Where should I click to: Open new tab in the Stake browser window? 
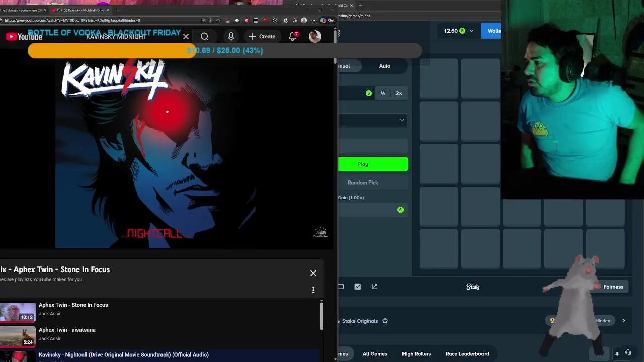tap(360, 5)
